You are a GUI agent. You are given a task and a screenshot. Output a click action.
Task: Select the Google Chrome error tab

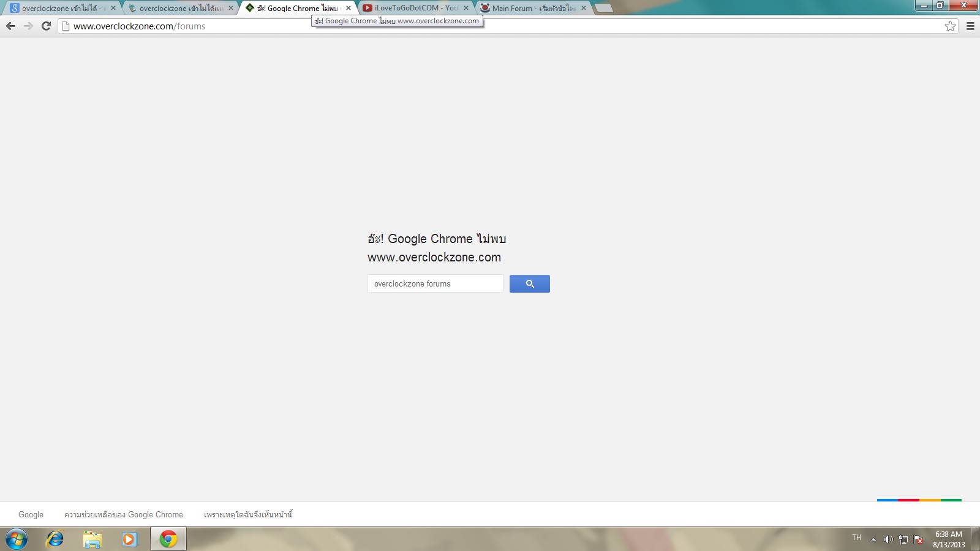click(x=297, y=8)
